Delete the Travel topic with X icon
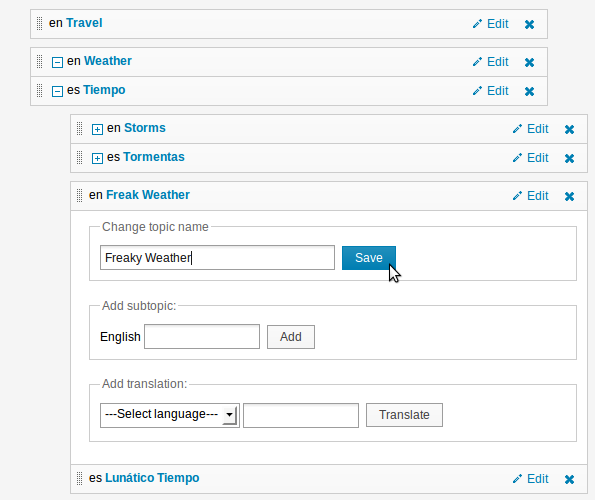Image resolution: width=595 pixels, height=500 pixels. click(x=529, y=24)
